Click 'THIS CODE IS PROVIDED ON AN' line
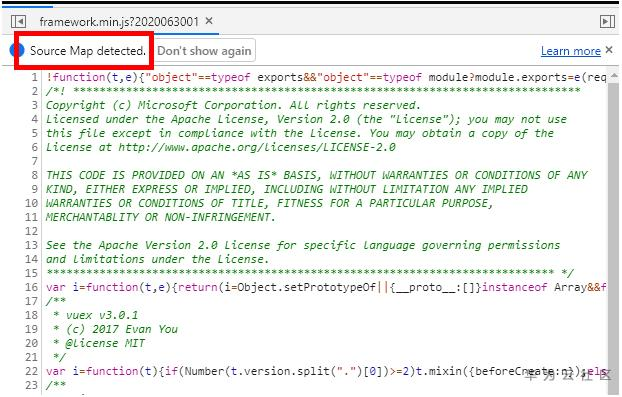Screen dimensions: 622x397 pos(317,175)
